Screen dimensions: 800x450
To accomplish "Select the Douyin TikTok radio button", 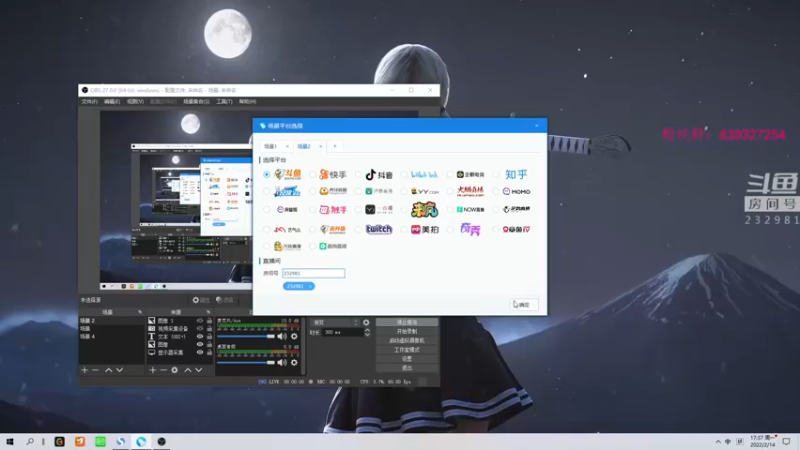I will pos(358,174).
